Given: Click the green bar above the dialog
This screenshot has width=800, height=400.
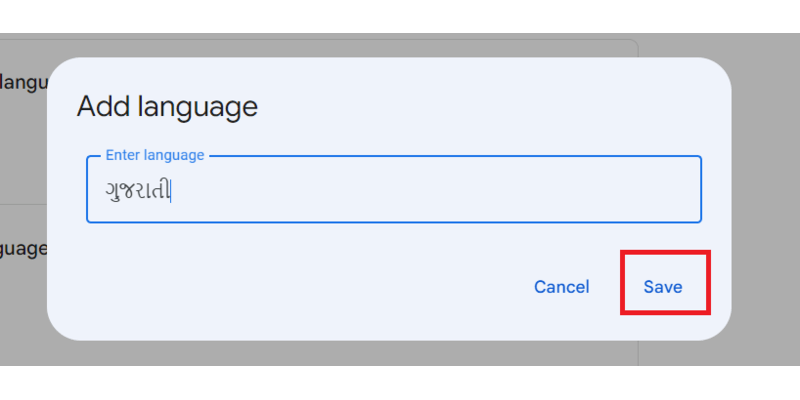Looking at the screenshot, I should [400, 16].
